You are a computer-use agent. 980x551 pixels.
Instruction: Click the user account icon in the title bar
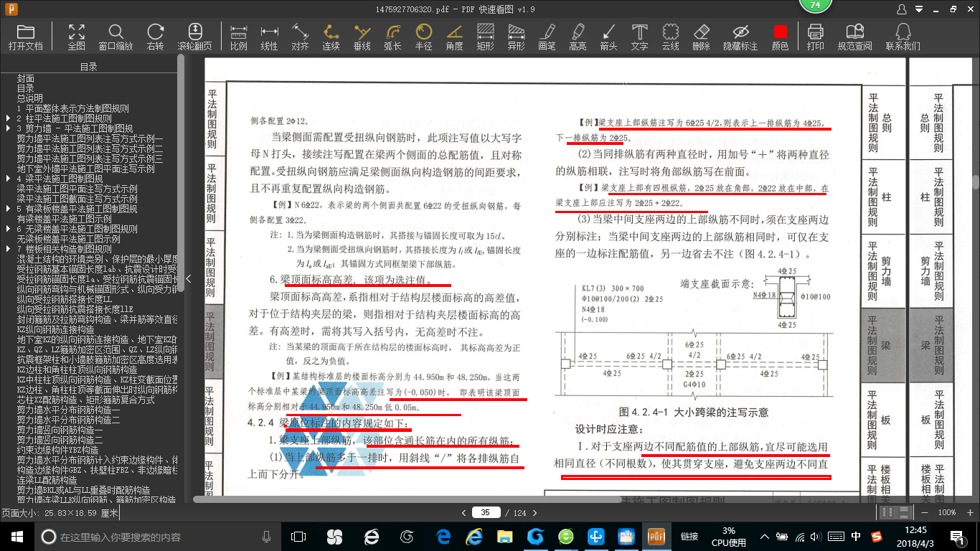(902, 9)
